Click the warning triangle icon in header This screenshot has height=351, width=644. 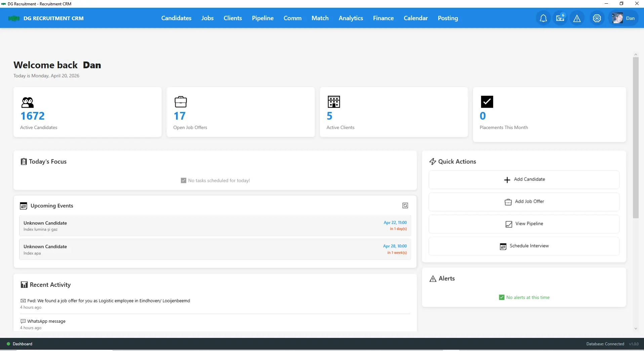tap(577, 18)
